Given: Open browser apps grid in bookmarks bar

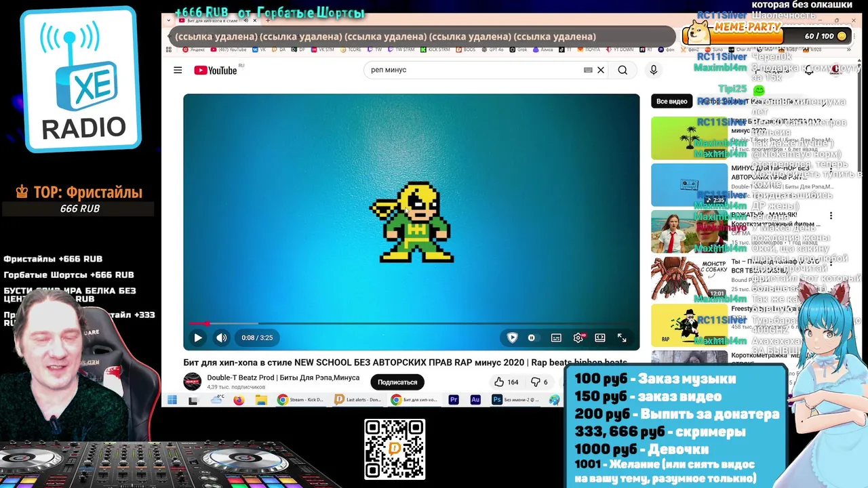Looking at the screenshot, I should tap(169, 49).
